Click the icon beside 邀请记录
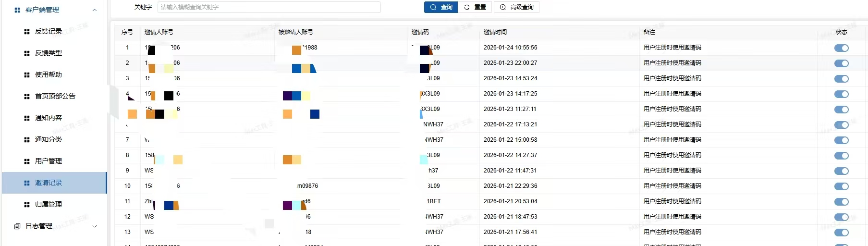Screen dimensions: 868x246 (x=27, y=183)
